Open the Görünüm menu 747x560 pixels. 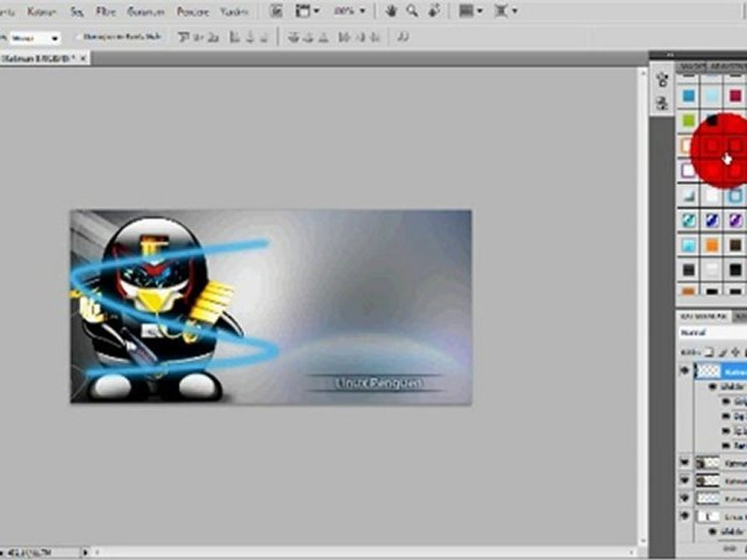pyautogui.click(x=146, y=12)
